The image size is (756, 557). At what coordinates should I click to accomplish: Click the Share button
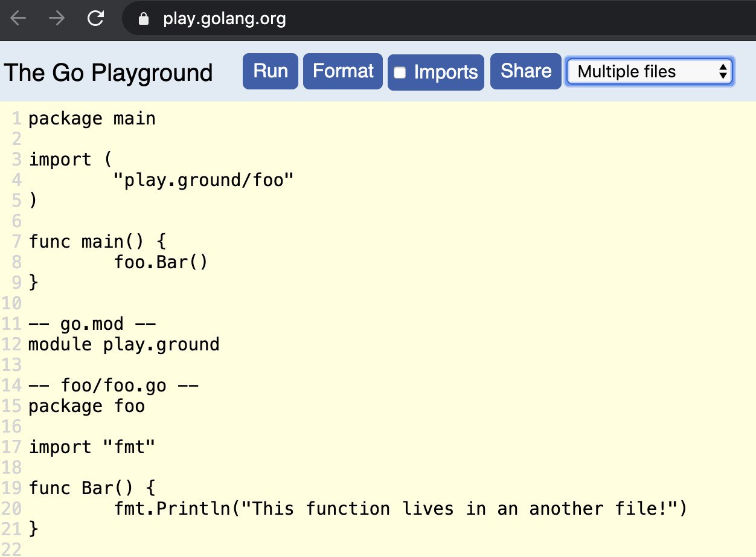click(x=526, y=71)
